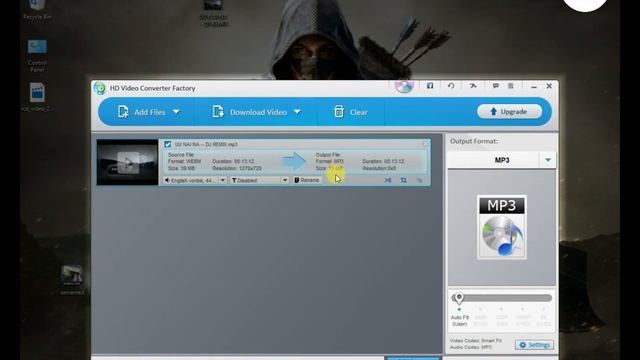Screen dimensions: 640x360
Task: Click the Resolution: 1270x720 text
Action: click(237, 168)
